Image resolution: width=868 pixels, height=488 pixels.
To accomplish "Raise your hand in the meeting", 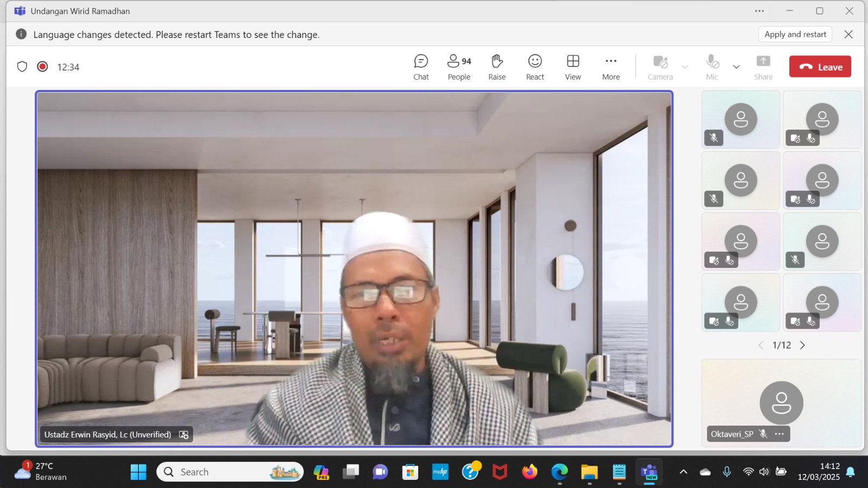I will [497, 67].
